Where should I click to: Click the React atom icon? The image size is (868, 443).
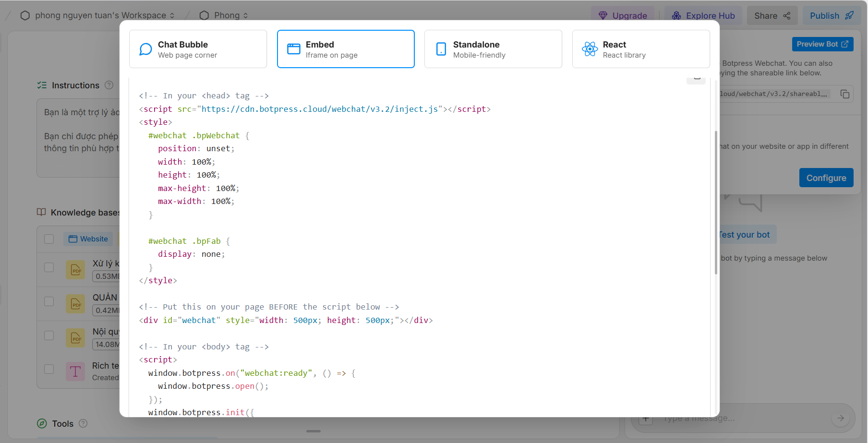point(590,49)
